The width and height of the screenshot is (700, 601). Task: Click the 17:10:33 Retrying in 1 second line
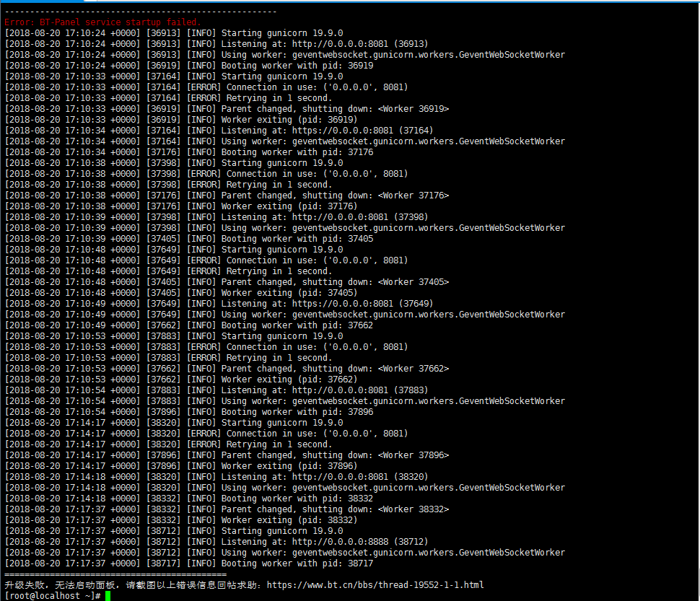168,98
